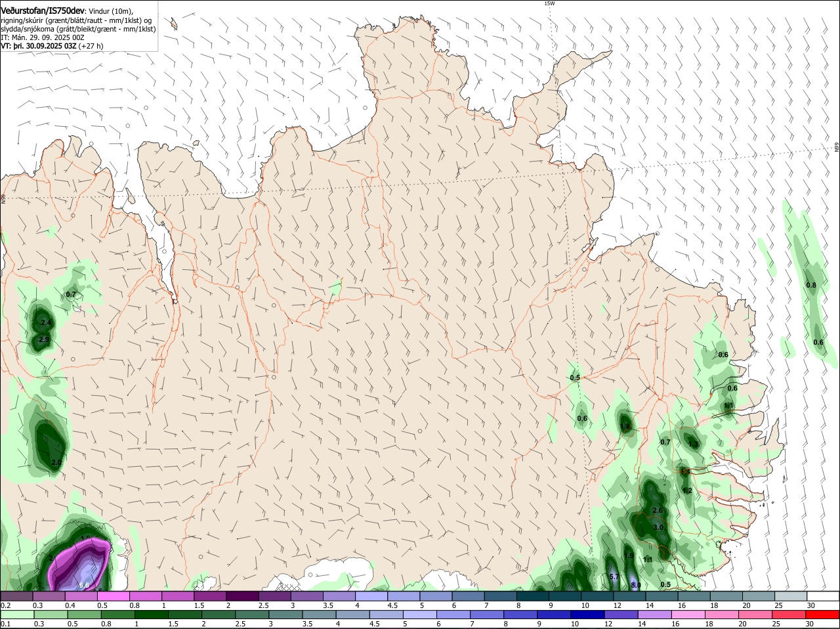
Task: Pick the light lavender 4–4.5 snow swatch
Action: pyautogui.click(x=371, y=596)
